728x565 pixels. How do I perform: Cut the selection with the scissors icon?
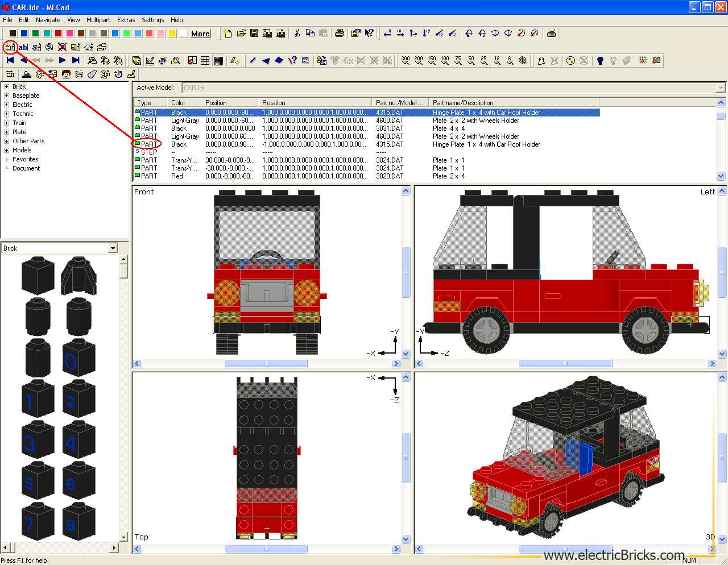[297, 34]
